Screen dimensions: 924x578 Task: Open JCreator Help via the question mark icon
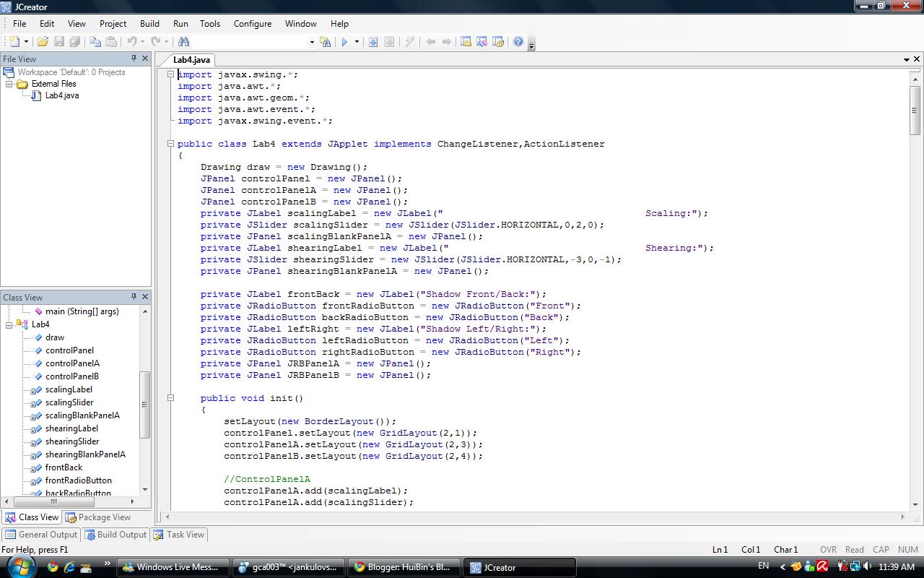[x=518, y=41]
